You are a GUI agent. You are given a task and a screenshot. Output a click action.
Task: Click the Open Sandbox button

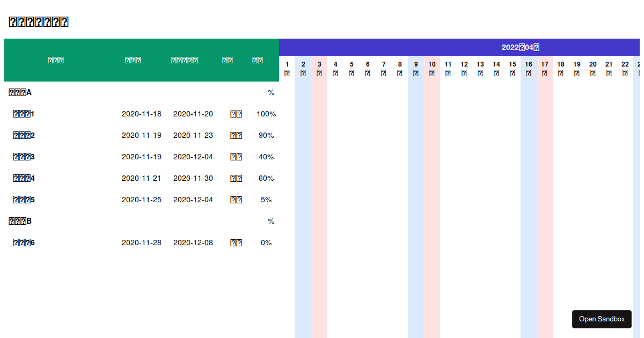[602, 319]
